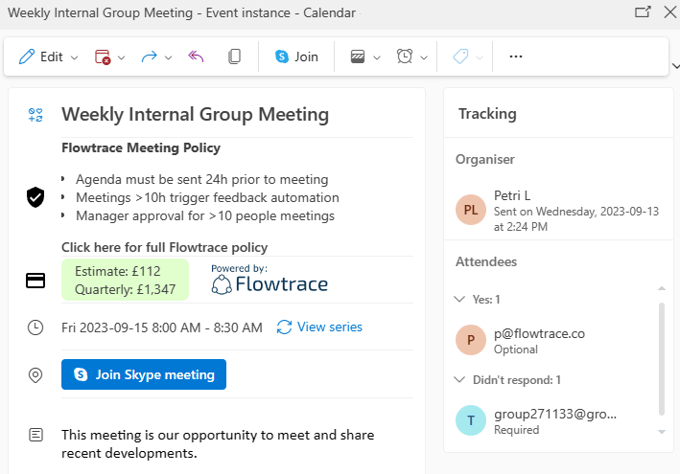Pop out the event into new window

coord(643,12)
